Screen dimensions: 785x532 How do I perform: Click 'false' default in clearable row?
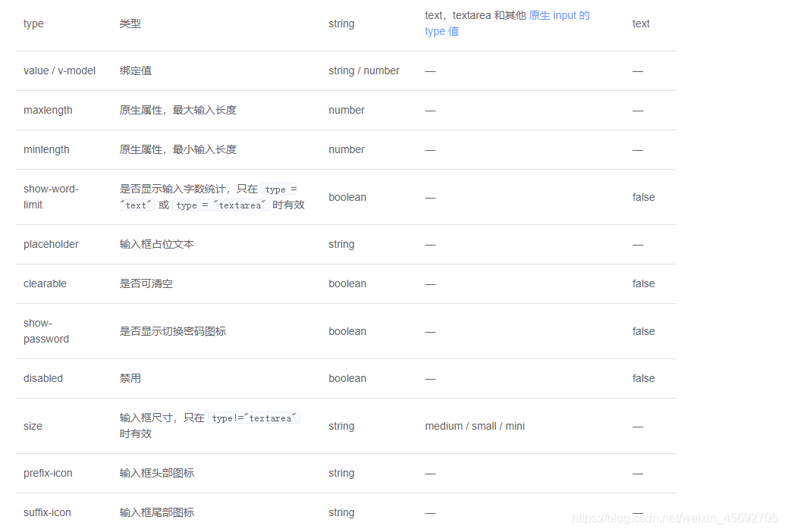(x=643, y=283)
